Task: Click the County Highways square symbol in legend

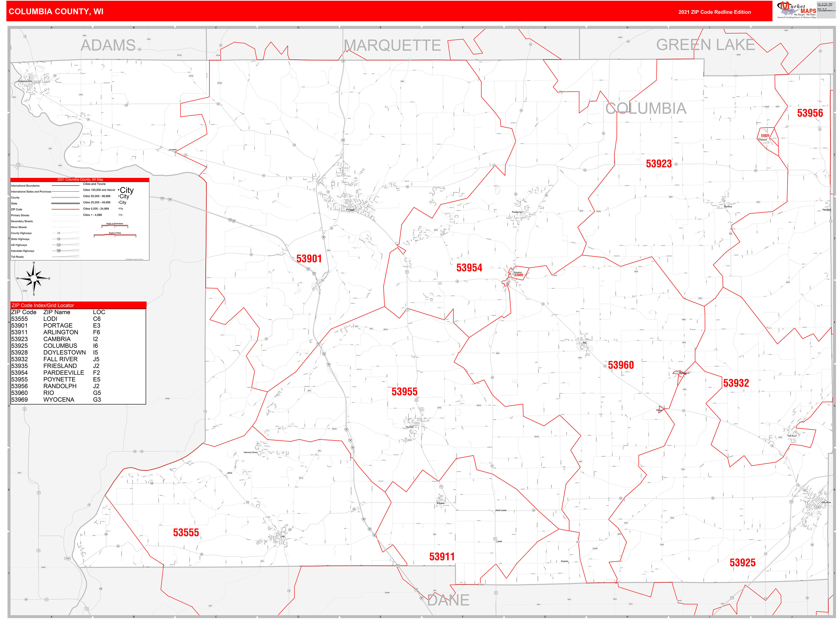Action: [59, 234]
